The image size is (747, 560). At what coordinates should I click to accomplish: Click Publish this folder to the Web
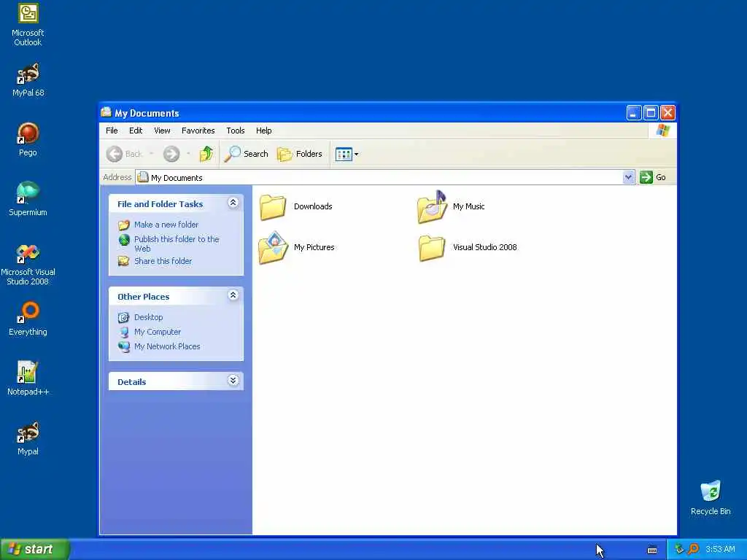[177, 244]
